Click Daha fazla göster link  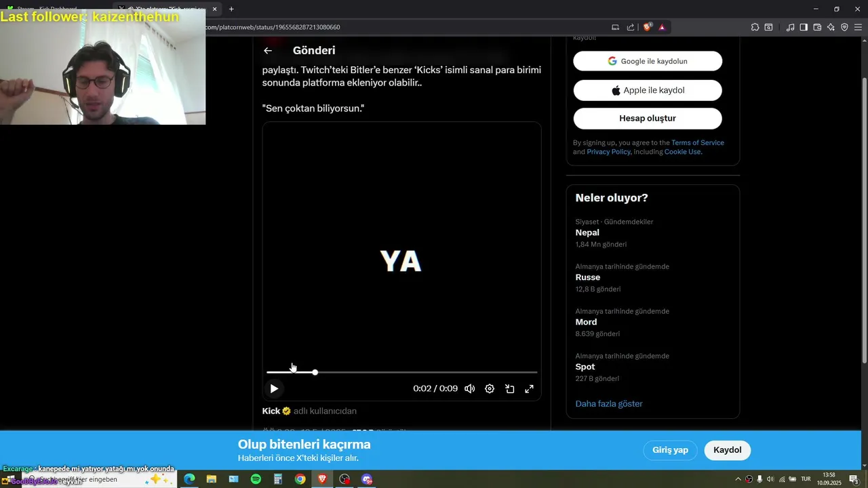[x=609, y=403]
